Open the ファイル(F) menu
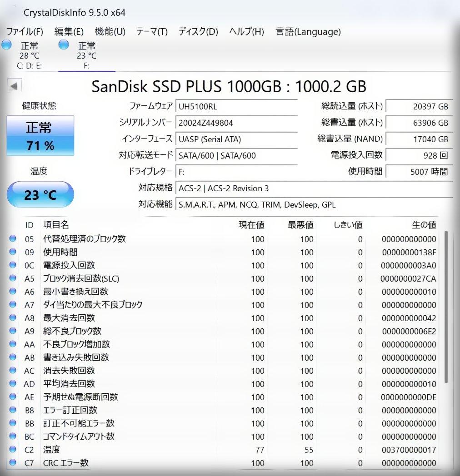The width and height of the screenshot is (460, 476). coord(25,32)
